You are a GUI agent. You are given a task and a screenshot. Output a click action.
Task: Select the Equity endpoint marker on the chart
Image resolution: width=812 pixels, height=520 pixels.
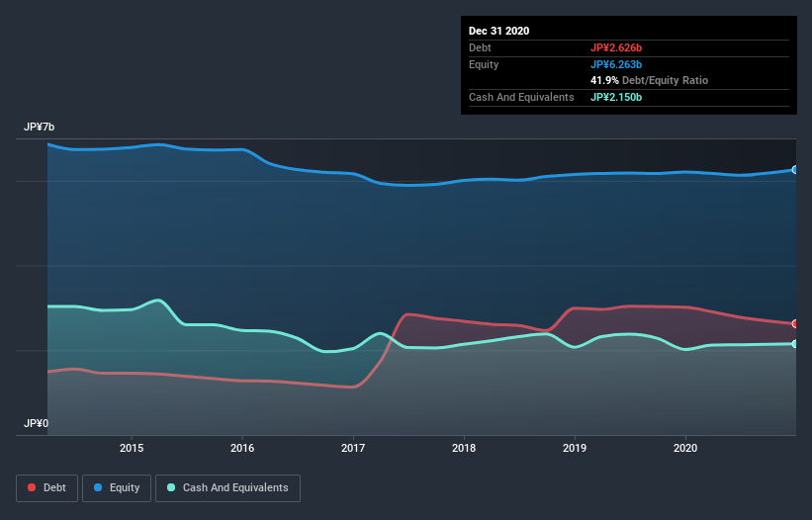795,170
